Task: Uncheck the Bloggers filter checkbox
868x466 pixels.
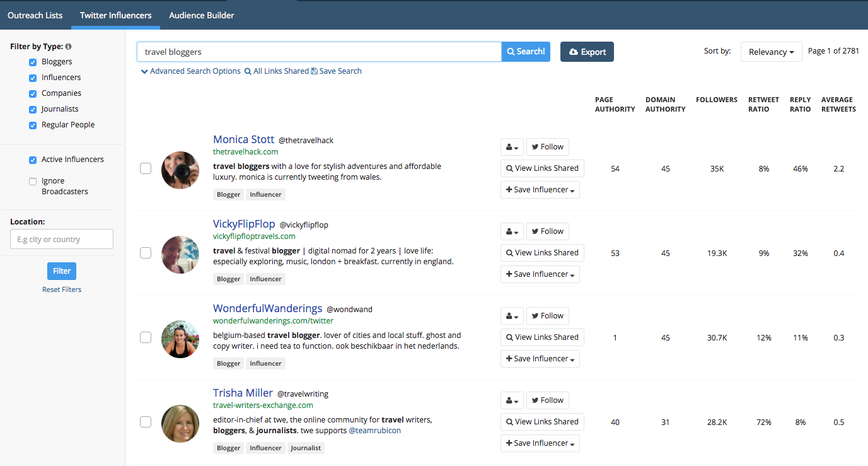Action: point(33,62)
